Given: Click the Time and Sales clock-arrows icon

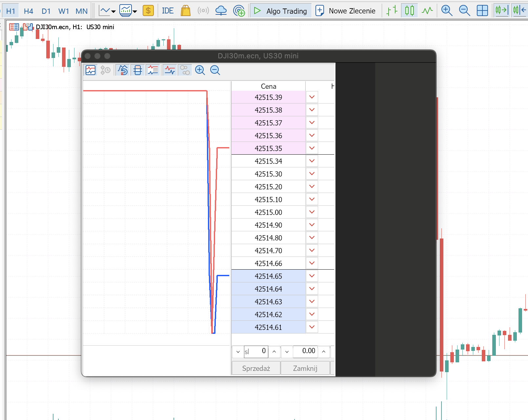Looking at the screenshot, I should [105, 70].
